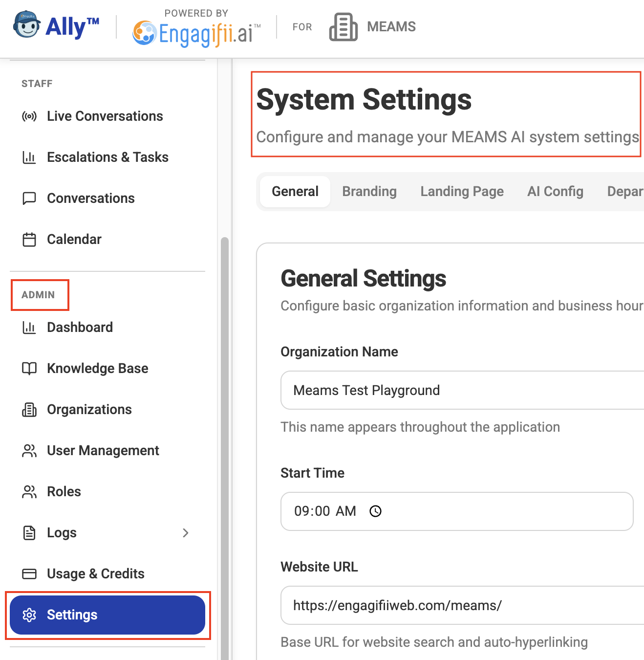Click the Settings sidebar button
The height and width of the screenshot is (660, 644).
tap(107, 615)
